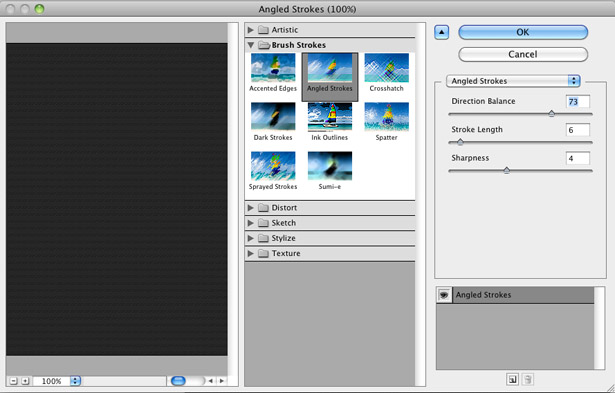
Task: Apply the Sprayed Strokes filter thumbnail
Action: pos(273,166)
